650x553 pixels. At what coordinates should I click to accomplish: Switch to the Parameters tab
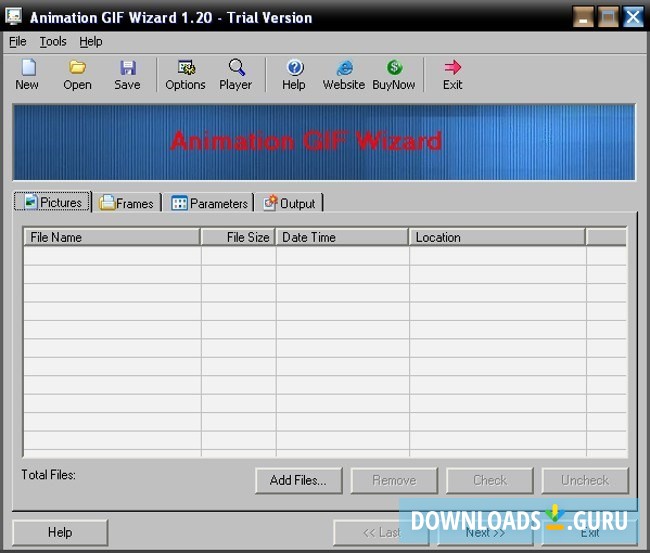[x=209, y=203]
